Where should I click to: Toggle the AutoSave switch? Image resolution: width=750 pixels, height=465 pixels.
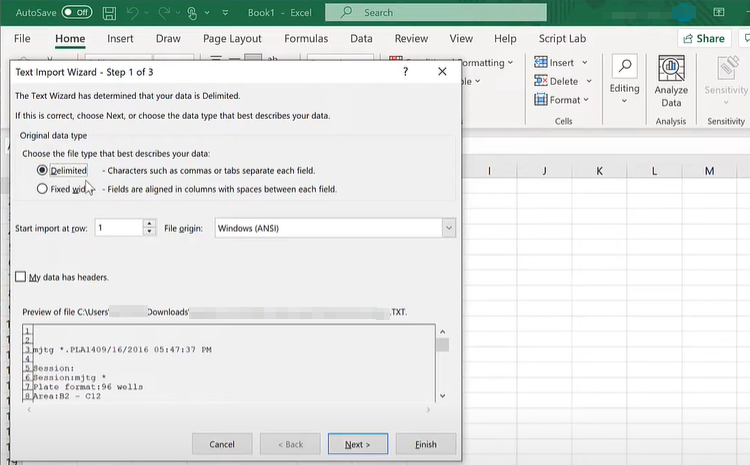click(x=77, y=12)
